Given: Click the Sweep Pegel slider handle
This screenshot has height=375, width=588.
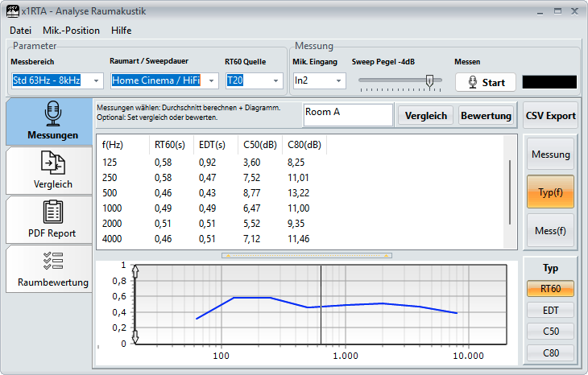Looking at the screenshot, I should [x=430, y=80].
